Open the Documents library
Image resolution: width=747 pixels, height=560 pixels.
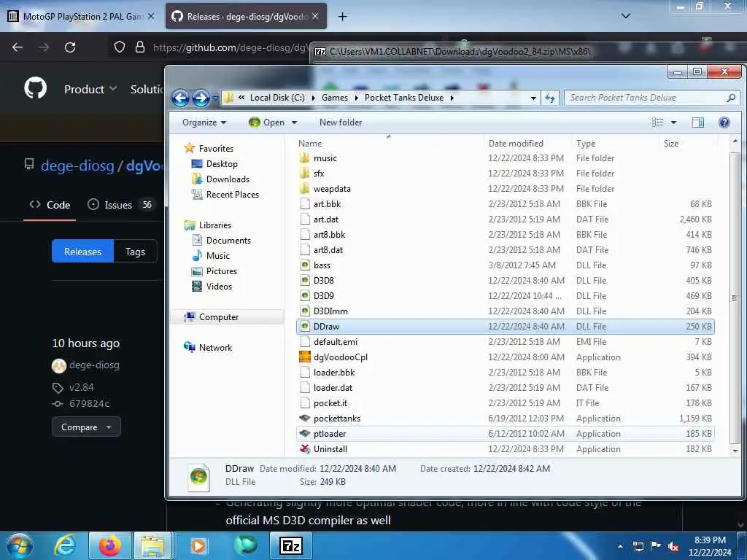[x=228, y=241]
